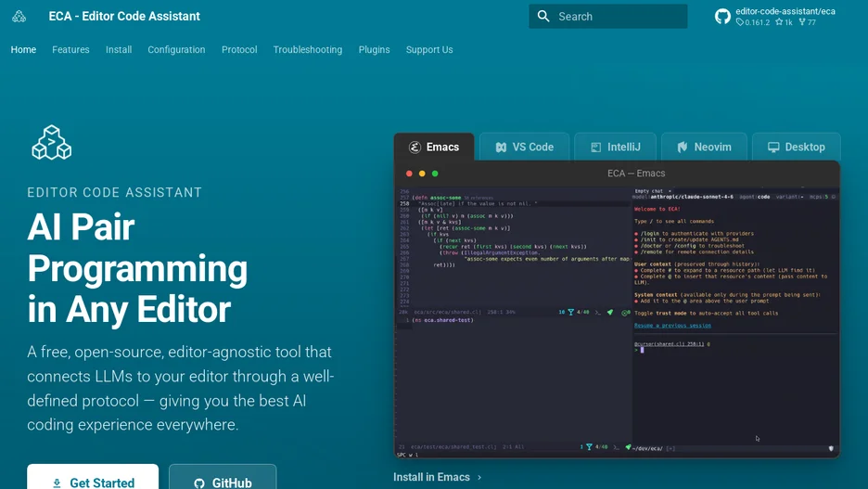Open the Protocol tab
The width and height of the screenshot is (868, 489).
point(239,50)
